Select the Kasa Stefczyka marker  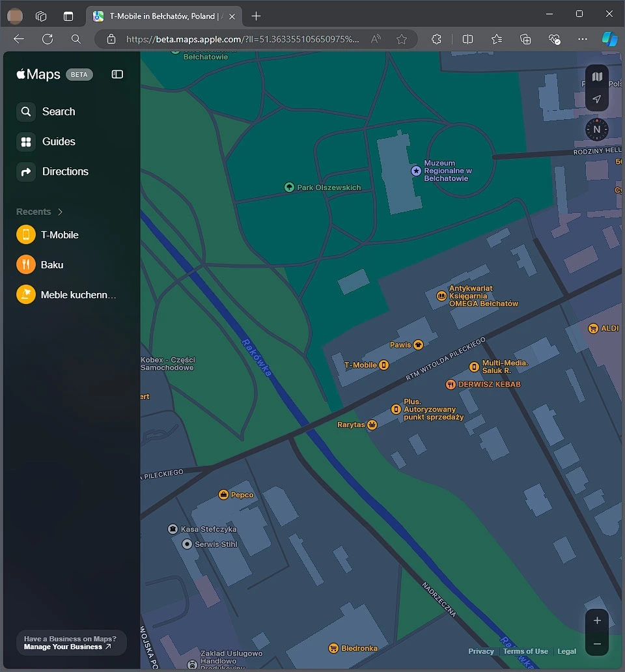(x=173, y=529)
